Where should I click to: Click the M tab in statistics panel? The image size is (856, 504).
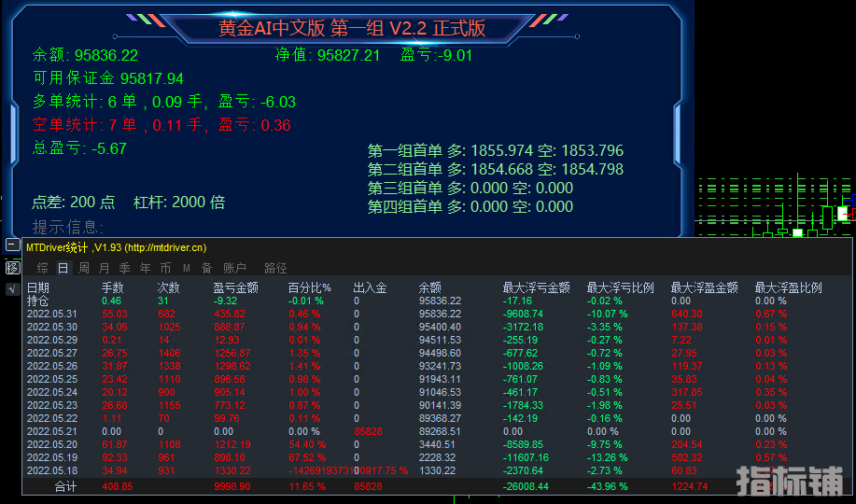point(186,268)
